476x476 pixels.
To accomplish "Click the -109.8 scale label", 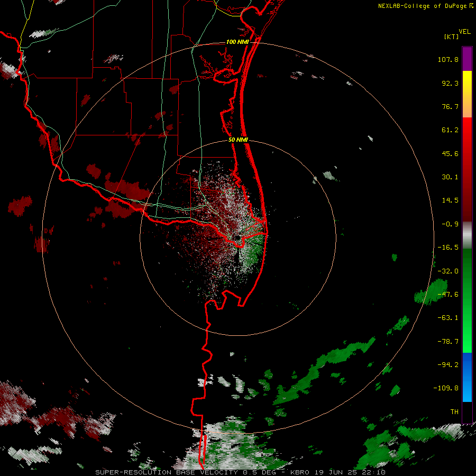I will tap(446, 388).
